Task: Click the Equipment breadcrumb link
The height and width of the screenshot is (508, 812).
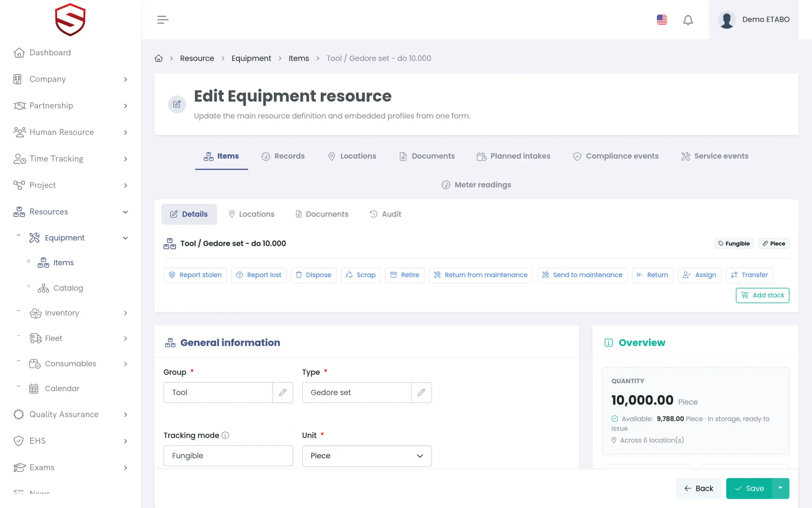Action: point(251,58)
